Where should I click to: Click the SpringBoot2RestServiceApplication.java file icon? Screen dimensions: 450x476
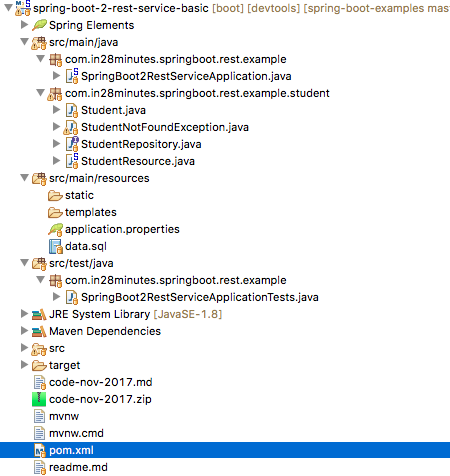coord(72,76)
